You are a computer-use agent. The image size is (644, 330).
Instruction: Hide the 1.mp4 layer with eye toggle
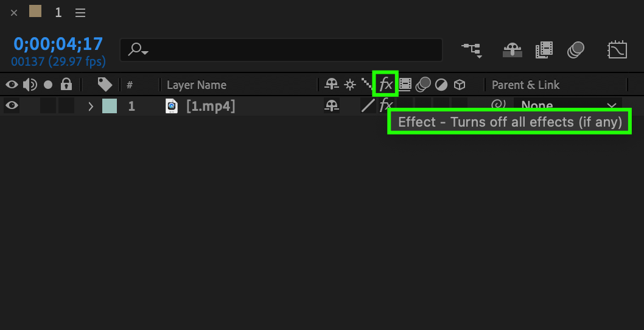click(12, 106)
